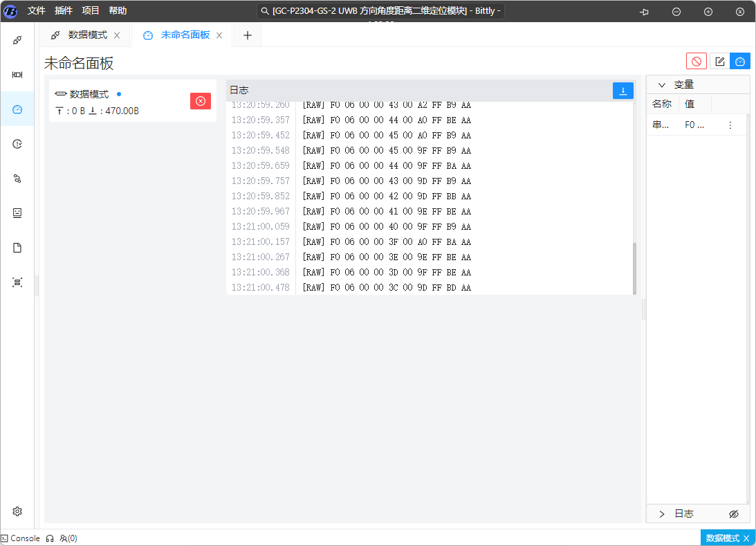Click the title search box
This screenshot has height=546, width=756.
(379, 11)
